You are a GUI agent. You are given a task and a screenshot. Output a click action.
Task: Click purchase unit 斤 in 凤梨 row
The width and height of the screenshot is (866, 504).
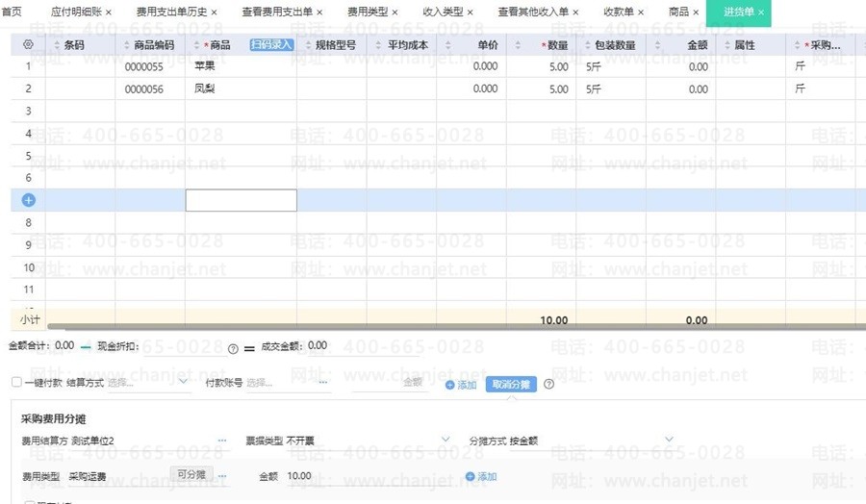pyautogui.click(x=800, y=88)
